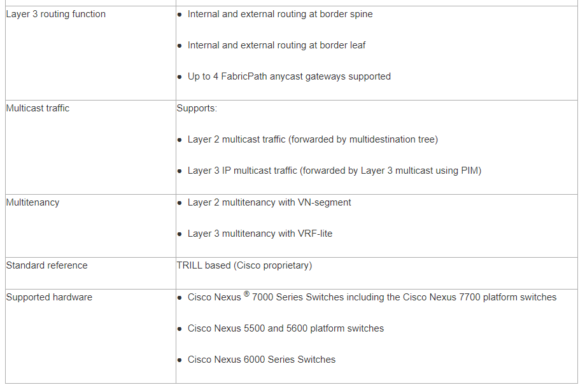This screenshot has width=585, height=392.
Task: Select "Layer 2 multitenancy with VN-segment" text
Action: click(x=269, y=202)
